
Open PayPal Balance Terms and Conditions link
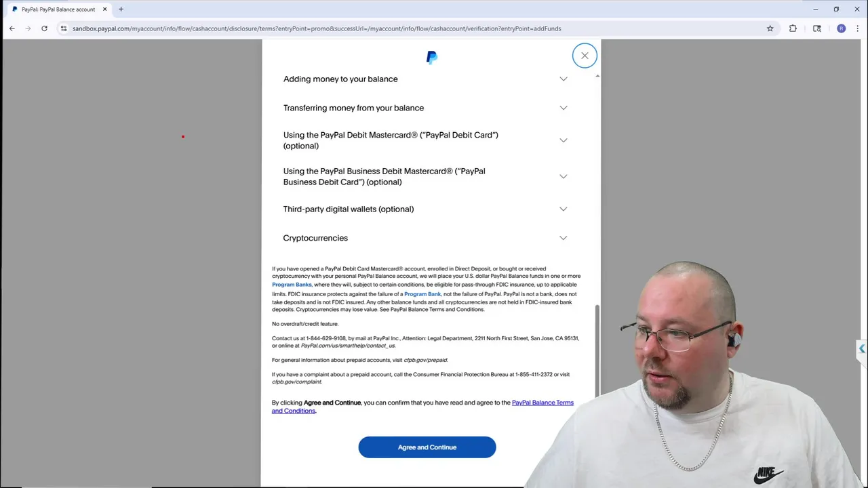422,407
